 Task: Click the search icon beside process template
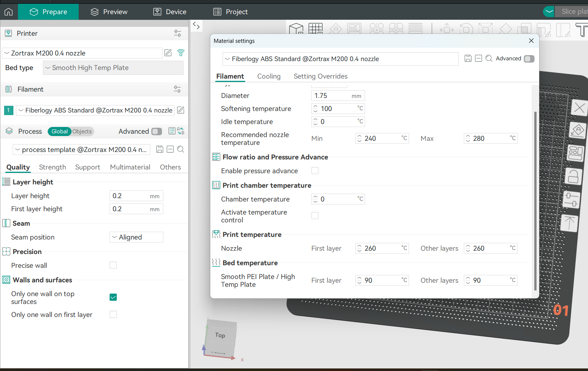[x=181, y=149]
